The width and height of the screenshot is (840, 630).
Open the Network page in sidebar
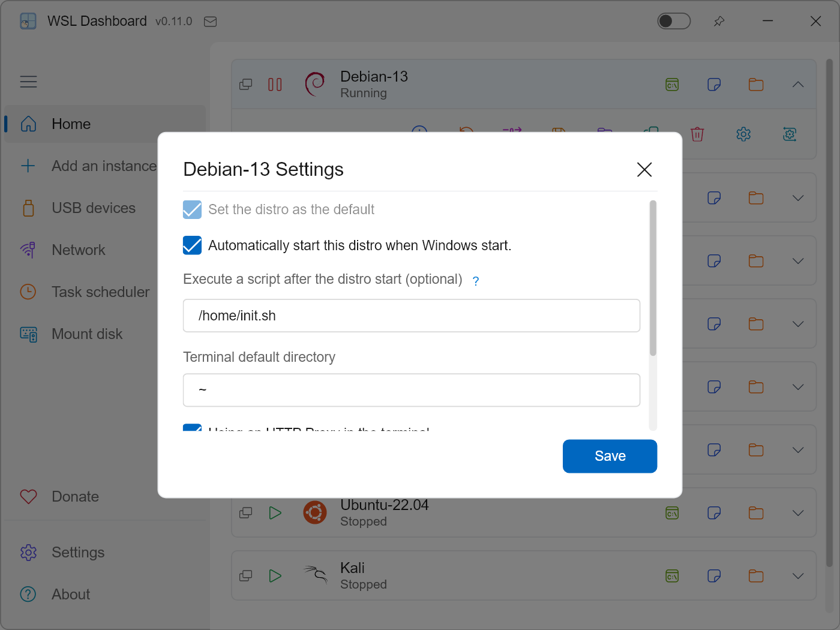point(78,250)
